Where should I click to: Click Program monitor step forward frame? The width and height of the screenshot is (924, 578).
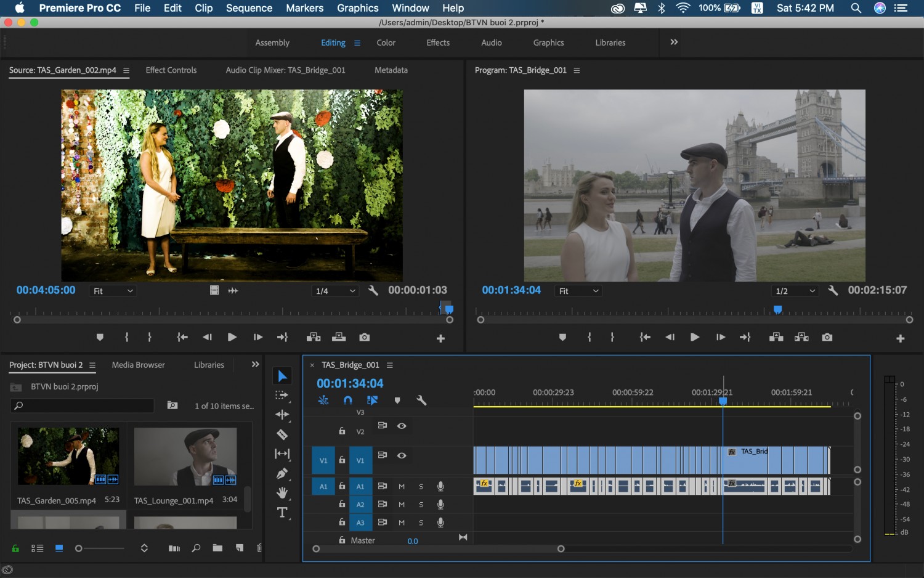coord(720,337)
